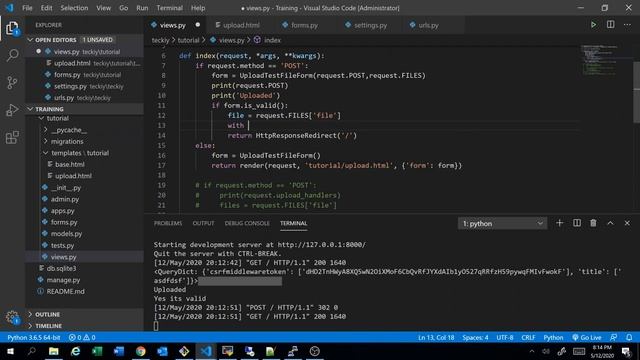Open the Help menu
Screen dimensions: 640x360
pyautogui.click(x=198, y=8)
